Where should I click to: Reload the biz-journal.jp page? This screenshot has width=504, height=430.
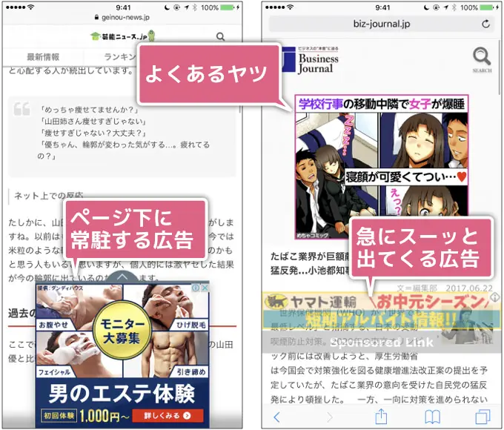(x=485, y=24)
